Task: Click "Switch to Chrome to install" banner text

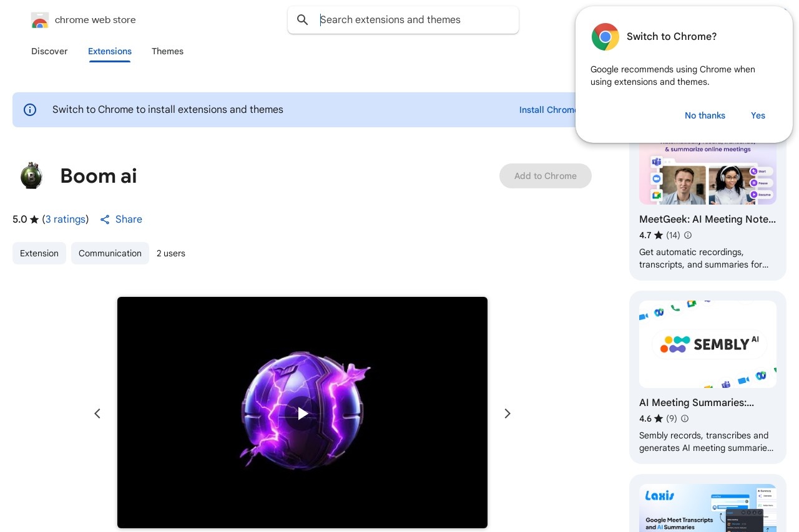Action: [x=168, y=110]
